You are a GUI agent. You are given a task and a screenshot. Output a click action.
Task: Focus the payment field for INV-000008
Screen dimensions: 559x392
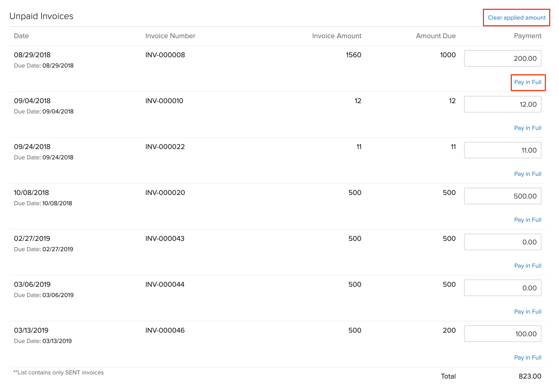click(x=503, y=58)
